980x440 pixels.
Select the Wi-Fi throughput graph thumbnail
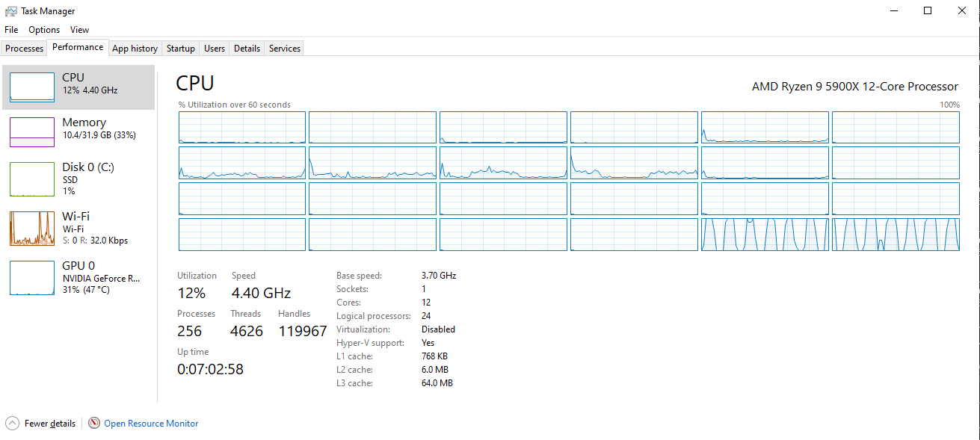(32, 229)
